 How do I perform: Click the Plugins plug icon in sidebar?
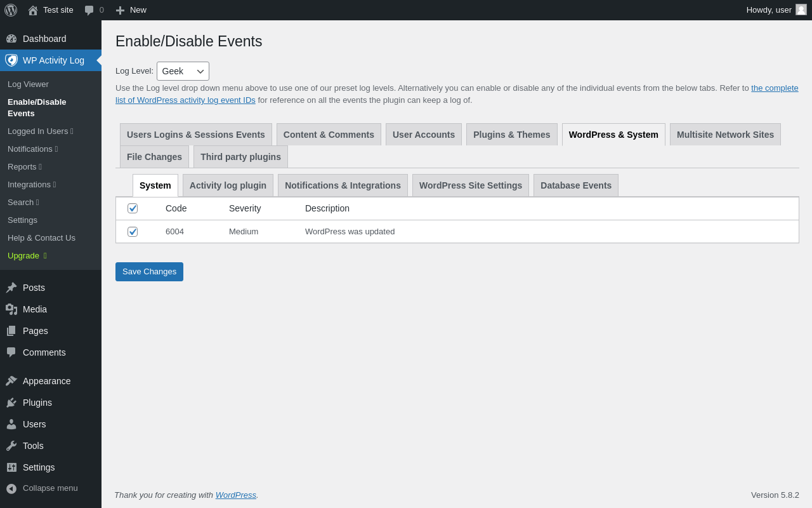11,403
